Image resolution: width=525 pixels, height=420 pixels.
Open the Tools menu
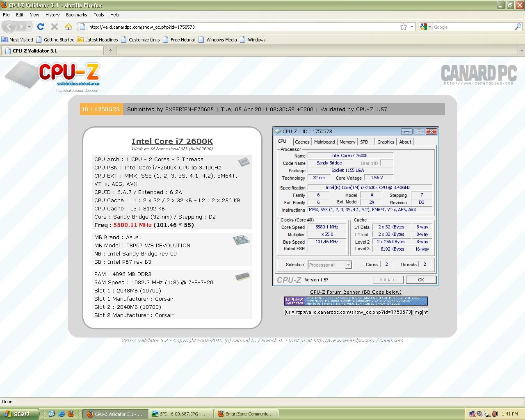99,15
